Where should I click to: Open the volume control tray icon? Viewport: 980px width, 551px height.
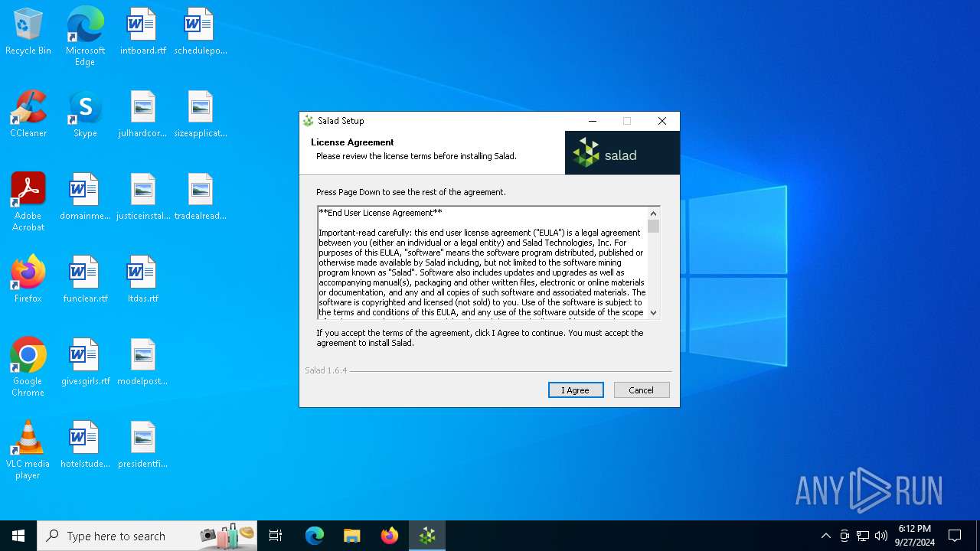coord(881,536)
